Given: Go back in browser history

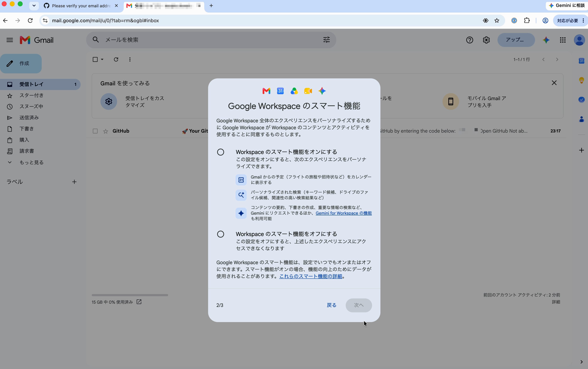Looking at the screenshot, I should 5,21.
